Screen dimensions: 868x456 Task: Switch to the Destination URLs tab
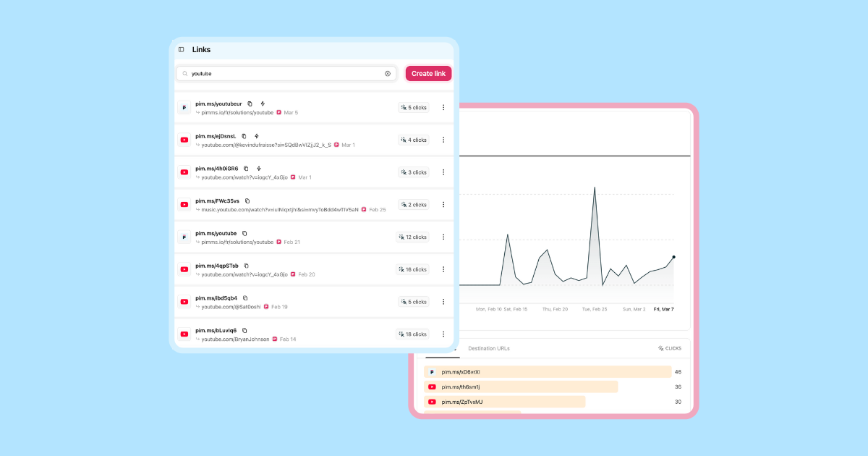point(488,349)
